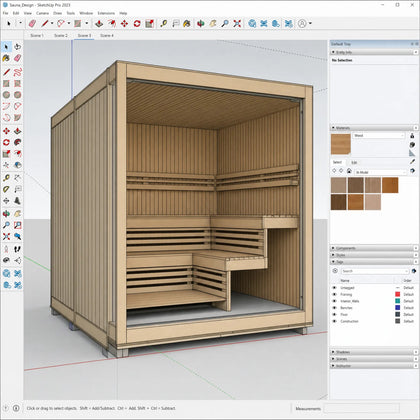Switch to the Scene 2 tab
Screen dimensions: 420x420
tap(61, 35)
